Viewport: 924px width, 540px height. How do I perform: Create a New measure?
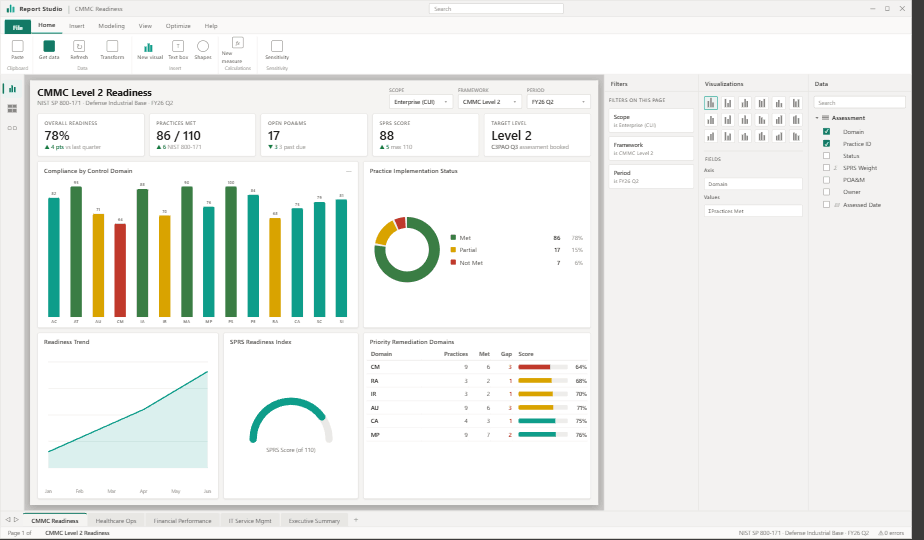click(237, 42)
